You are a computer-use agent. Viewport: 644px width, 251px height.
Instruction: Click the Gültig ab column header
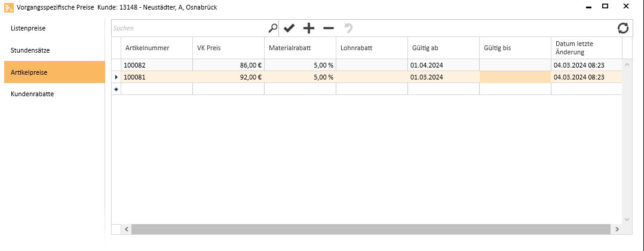[443, 48]
